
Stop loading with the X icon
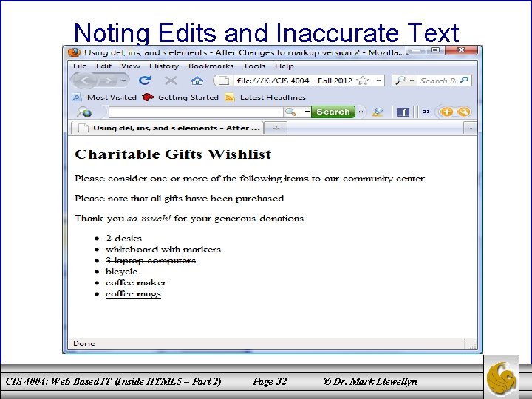[x=171, y=81]
